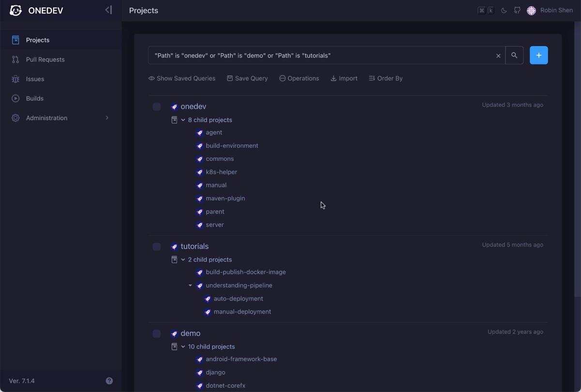Run the search with the magnifier icon

click(x=514, y=55)
